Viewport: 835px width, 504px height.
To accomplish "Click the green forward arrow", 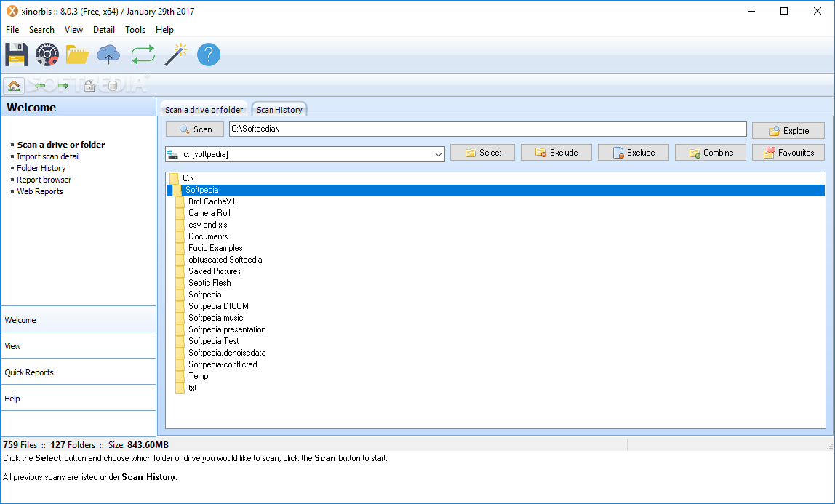I will point(63,86).
